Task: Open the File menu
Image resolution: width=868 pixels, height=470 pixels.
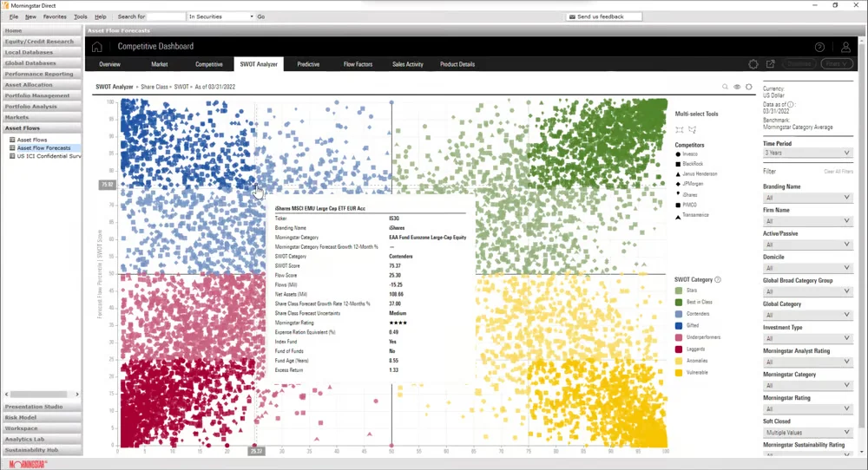Action: click(x=14, y=16)
